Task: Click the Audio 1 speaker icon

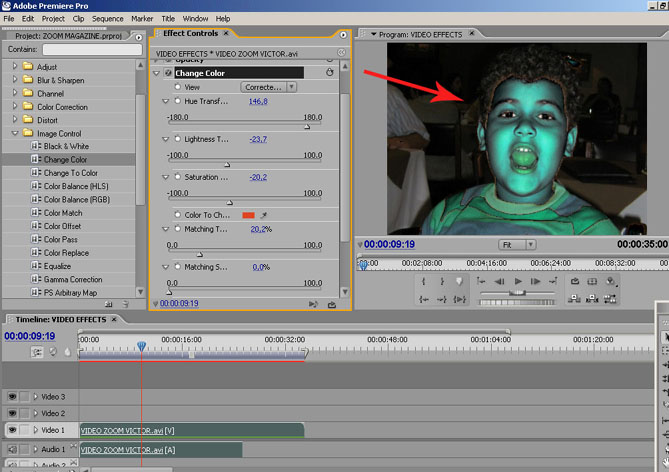Action: 13,450
